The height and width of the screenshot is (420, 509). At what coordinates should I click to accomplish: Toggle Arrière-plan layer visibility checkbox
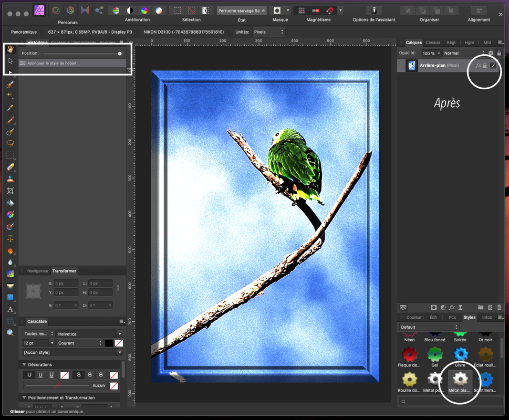pos(493,66)
